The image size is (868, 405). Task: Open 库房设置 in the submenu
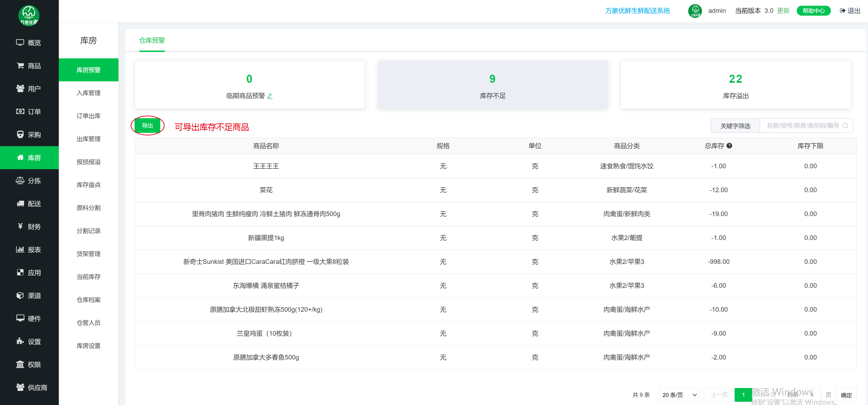coord(89,346)
